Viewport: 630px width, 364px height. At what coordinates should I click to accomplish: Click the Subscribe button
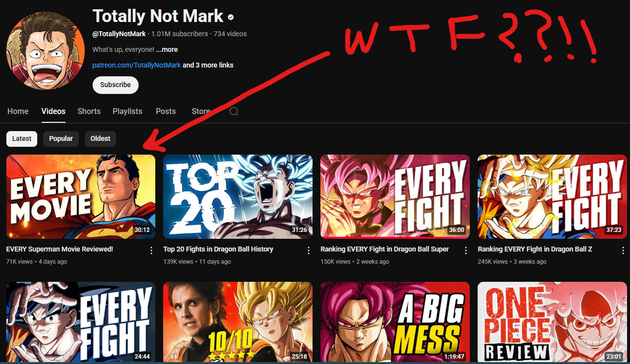tap(116, 85)
